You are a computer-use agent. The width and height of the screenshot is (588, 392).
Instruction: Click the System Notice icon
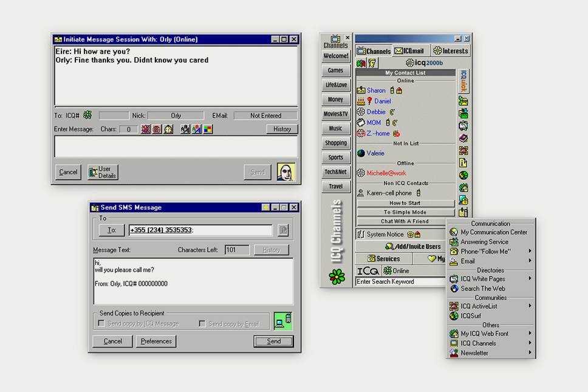click(x=361, y=235)
